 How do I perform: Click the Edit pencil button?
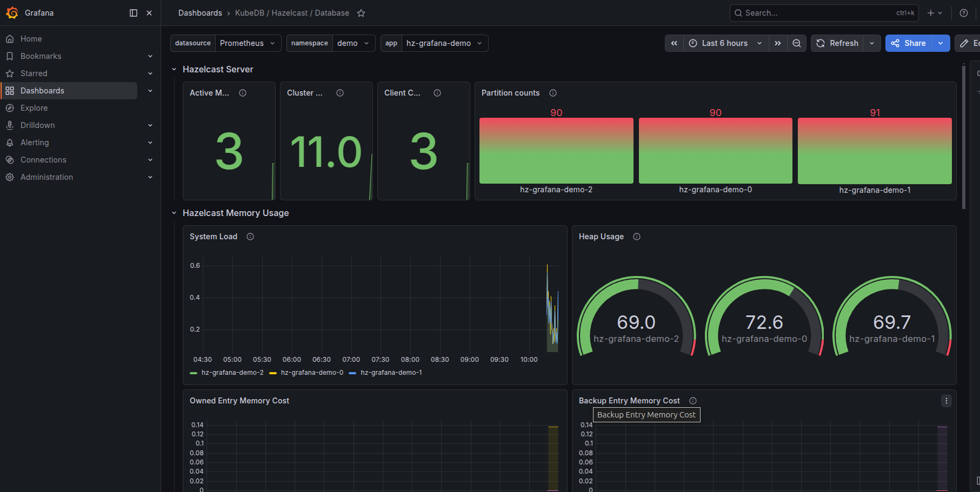[968, 43]
